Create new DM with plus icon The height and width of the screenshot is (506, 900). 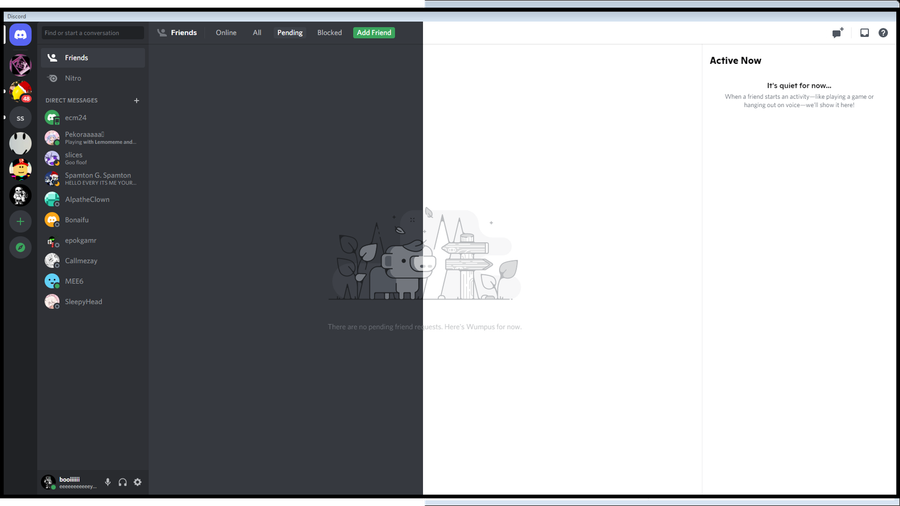[137, 100]
